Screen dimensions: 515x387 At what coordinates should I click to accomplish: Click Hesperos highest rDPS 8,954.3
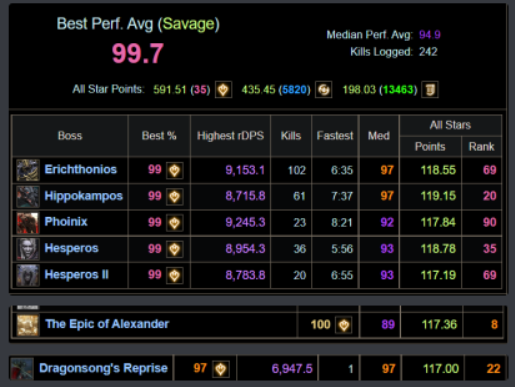(x=245, y=249)
